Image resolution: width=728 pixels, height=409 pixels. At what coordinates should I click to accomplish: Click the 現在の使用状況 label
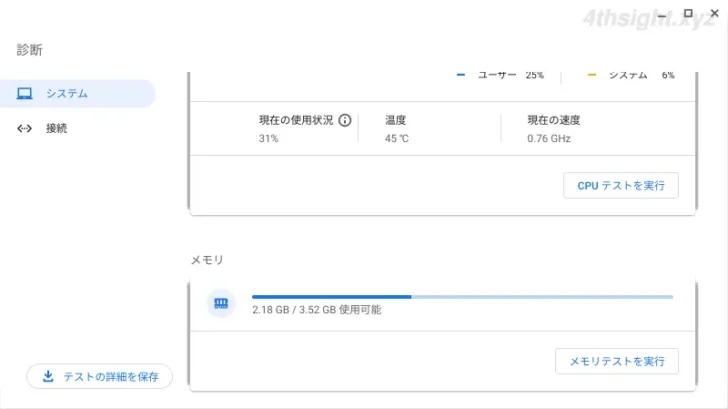pos(296,120)
